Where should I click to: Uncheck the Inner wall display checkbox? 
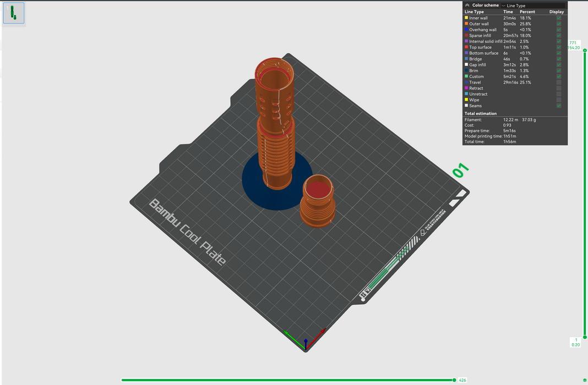559,18
